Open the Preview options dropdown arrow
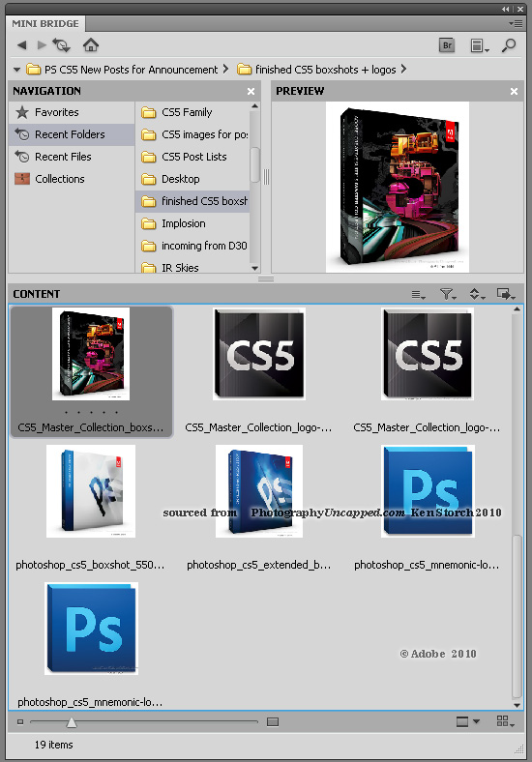 476,721
